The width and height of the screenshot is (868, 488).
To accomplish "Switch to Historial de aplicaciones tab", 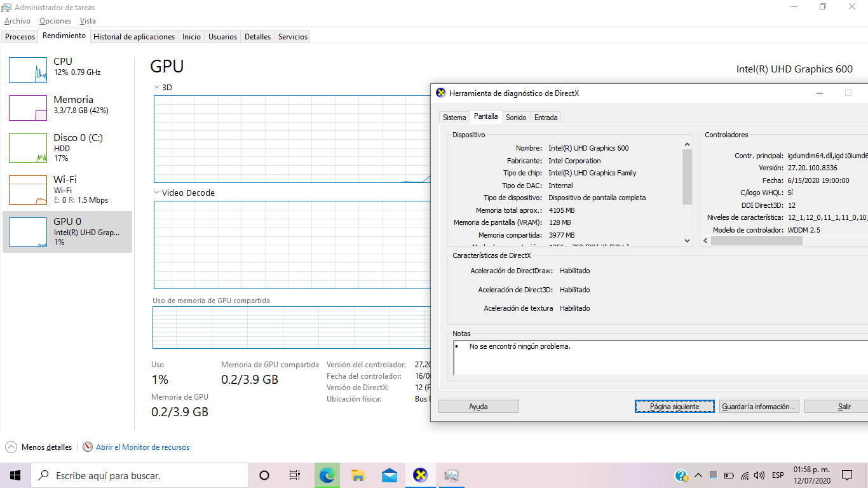I will (x=134, y=37).
